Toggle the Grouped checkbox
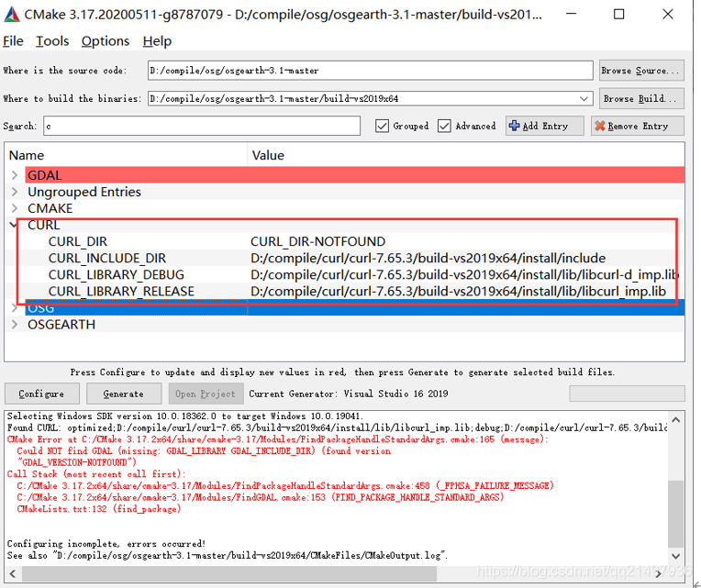Viewport: 701px width, 588px height. (x=382, y=126)
